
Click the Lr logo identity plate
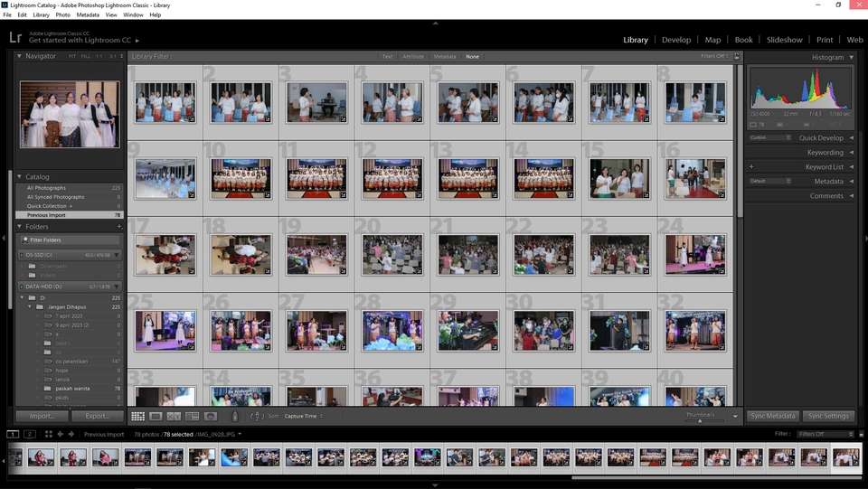click(x=15, y=37)
